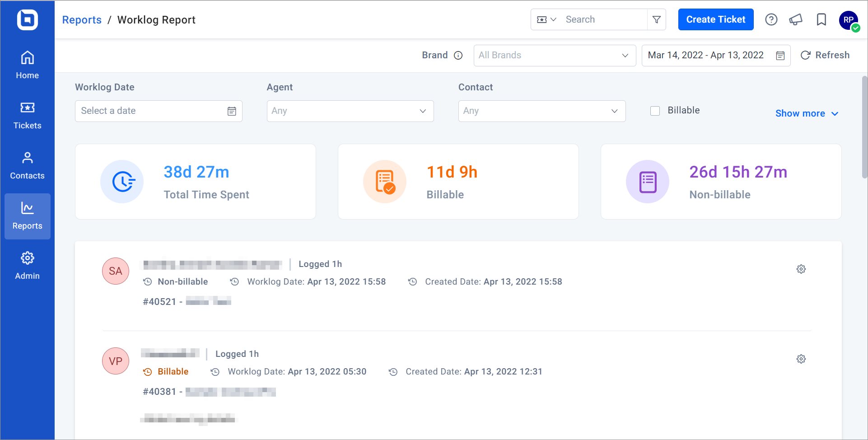Viewport: 868px width, 440px height.
Task: Click the Search input field
Action: pos(604,19)
